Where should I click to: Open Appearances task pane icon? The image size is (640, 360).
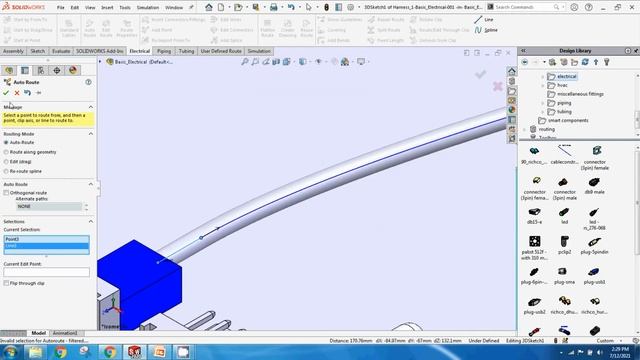pos(511,110)
